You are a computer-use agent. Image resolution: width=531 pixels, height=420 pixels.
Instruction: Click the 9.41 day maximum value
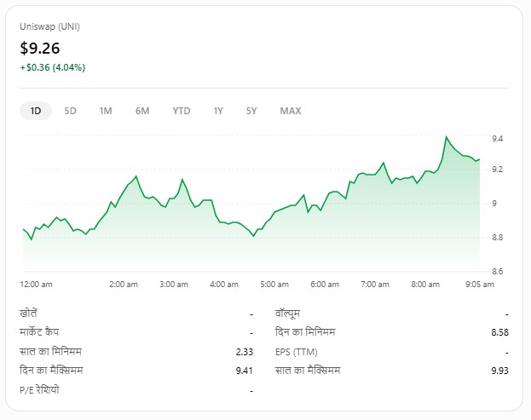pyautogui.click(x=244, y=371)
